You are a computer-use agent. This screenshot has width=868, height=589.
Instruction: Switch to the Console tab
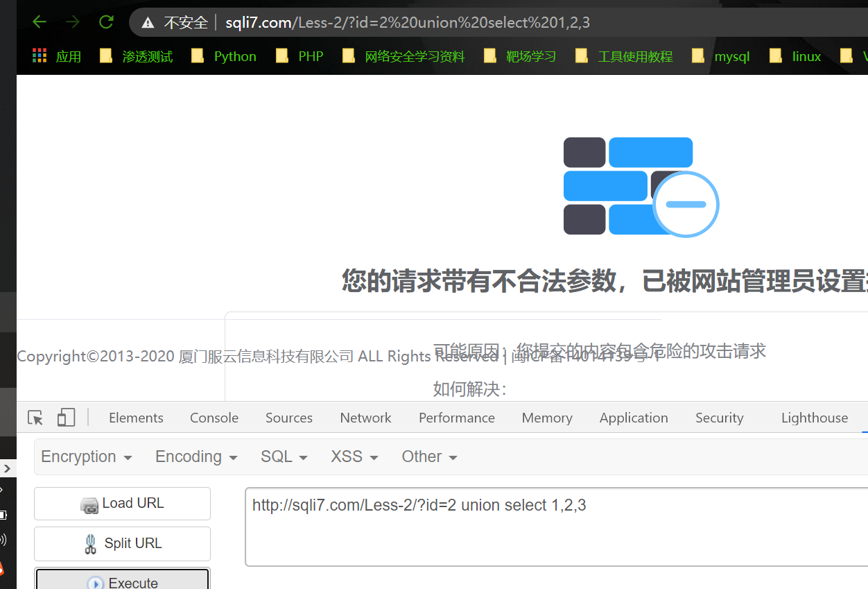[x=214, y=418]
